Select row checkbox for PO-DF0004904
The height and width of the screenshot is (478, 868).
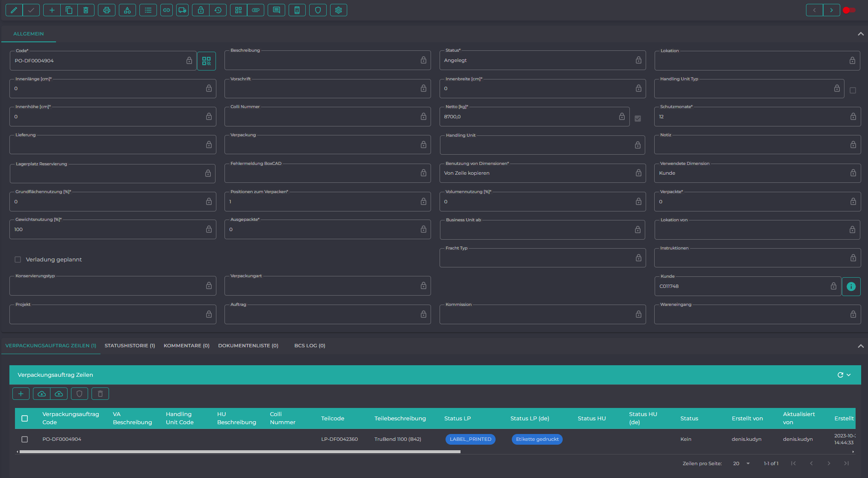(x=25, y=440)
